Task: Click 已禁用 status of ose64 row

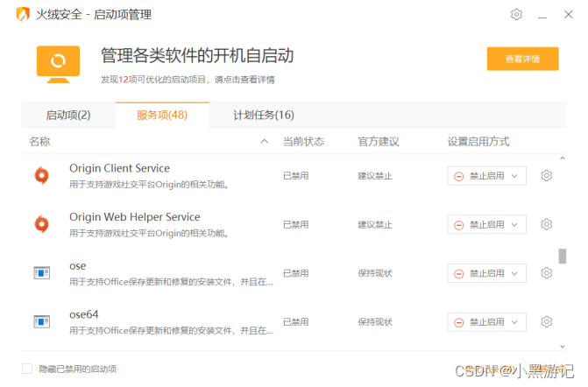Action: 296,322
